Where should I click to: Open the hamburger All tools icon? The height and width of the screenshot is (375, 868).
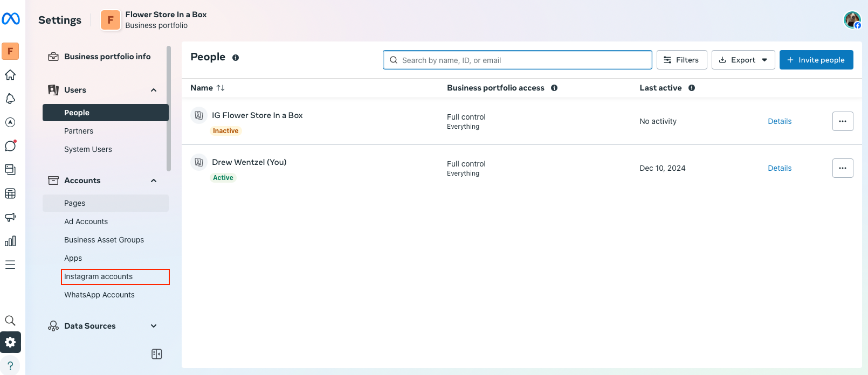10,265
